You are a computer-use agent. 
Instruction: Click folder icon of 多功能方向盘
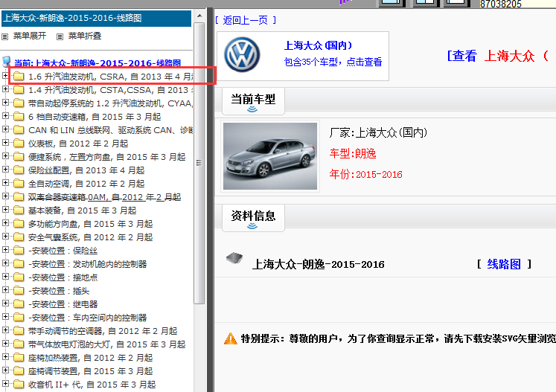tap(19, 224)
